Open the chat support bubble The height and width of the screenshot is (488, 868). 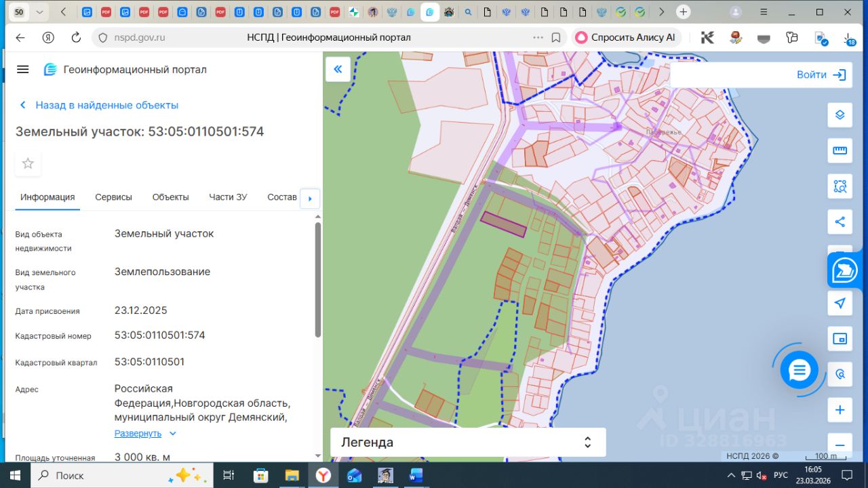pos(799,370)
